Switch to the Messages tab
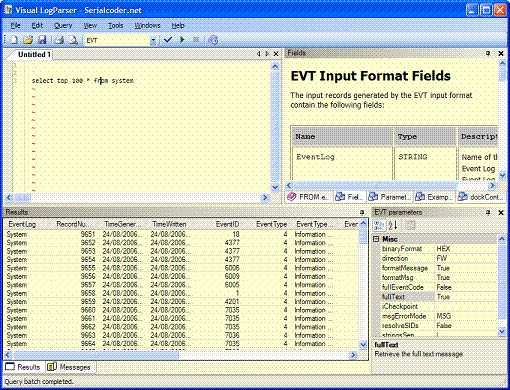Screen dimensions: 510x390 click(70, 367)
